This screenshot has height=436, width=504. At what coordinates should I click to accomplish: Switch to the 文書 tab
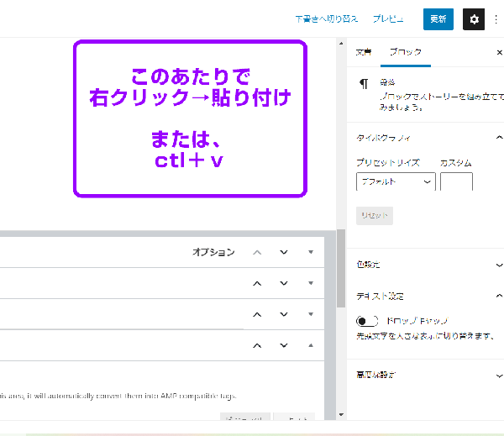click(364, 52)
